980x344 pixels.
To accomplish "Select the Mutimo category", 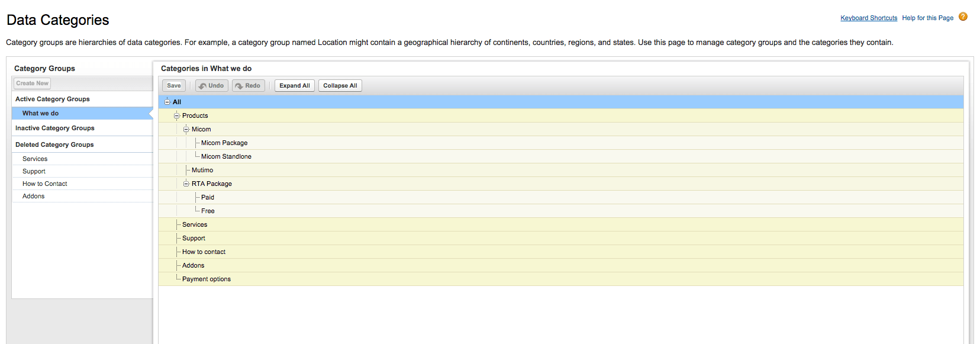I will point(202,170).
